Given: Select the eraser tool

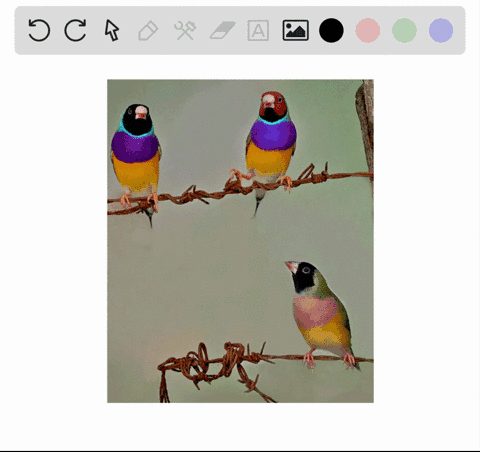Looking at the screenshot, I should 222,30.
